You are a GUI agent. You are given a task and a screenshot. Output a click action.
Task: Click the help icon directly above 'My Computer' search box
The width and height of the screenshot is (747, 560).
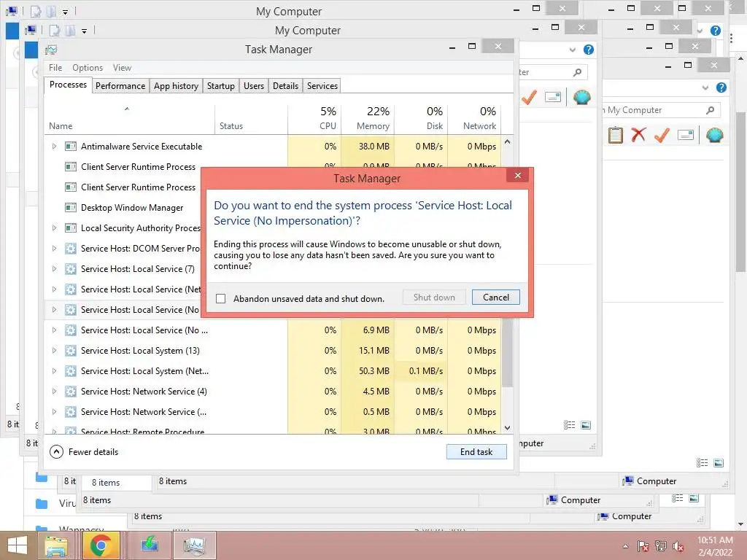pos(721,87)
